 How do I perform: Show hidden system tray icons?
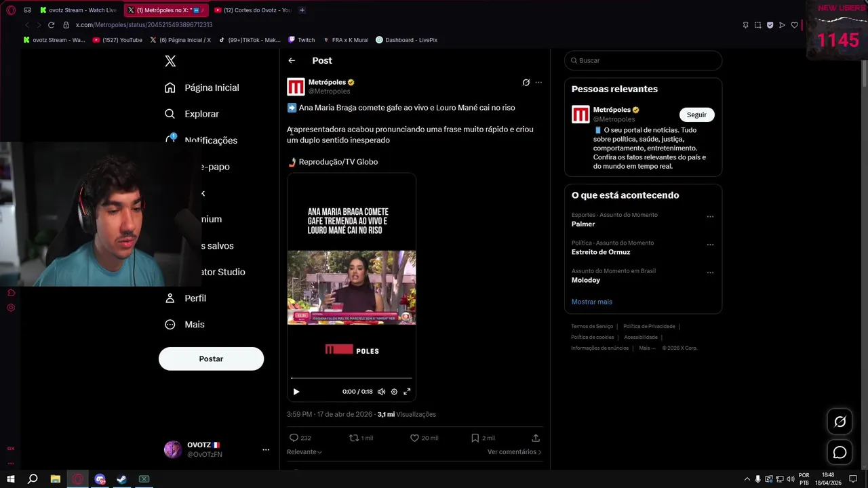coord(747,479)
